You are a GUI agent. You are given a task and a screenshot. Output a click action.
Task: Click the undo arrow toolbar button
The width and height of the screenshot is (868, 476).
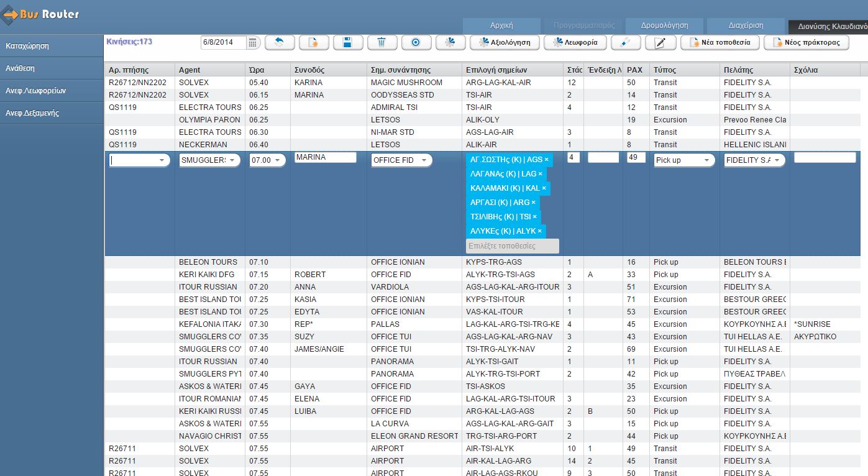[x=280, y=42]
